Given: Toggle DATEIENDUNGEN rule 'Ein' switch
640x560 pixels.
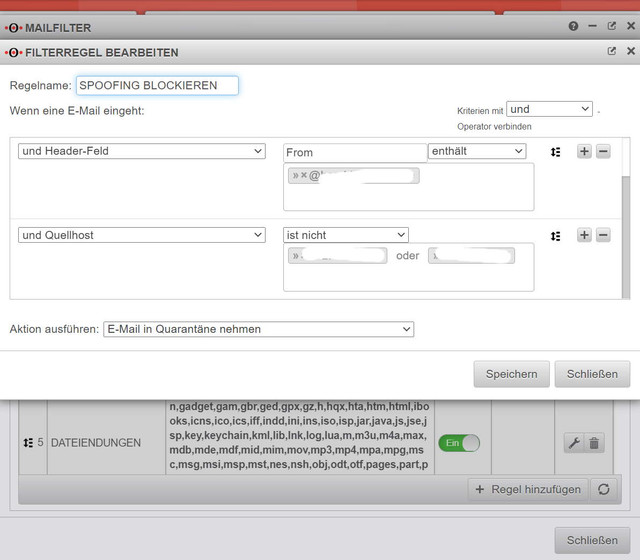Looking at the screenshot, I should click(x=459, y=443).
